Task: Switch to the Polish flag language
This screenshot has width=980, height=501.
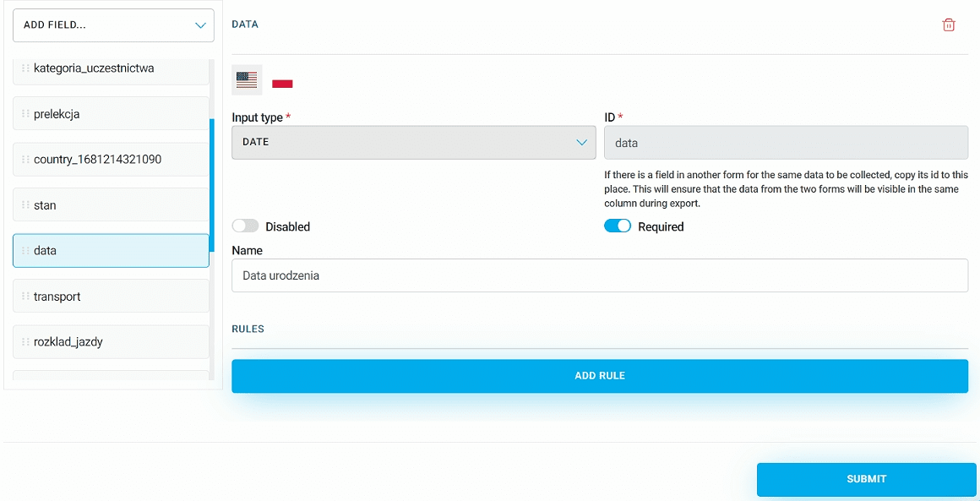Action: point(282,84)
